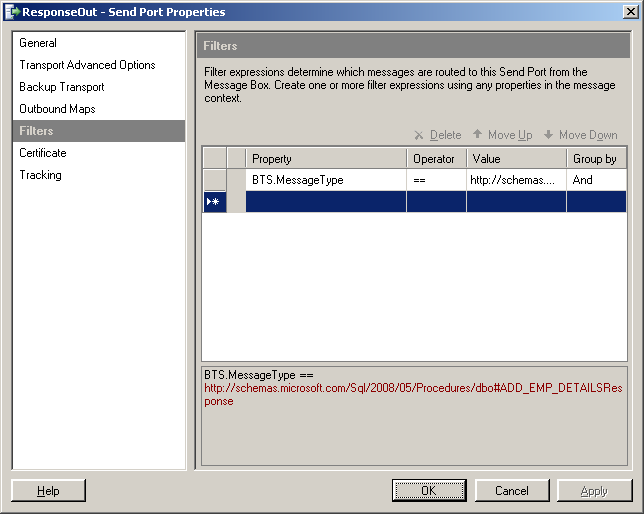Click the Delete X icon above the grid

click(419, 135)
